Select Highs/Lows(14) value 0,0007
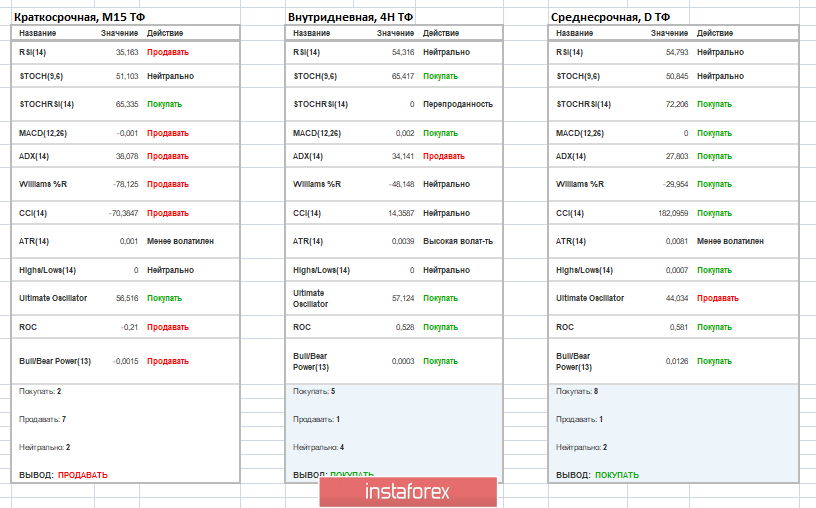Viewport: 816px width, 508px height. coord(677,270)
